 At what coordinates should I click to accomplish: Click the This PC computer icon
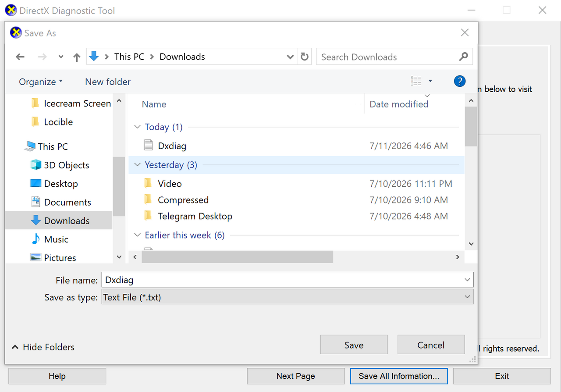(x=30, y=146)
